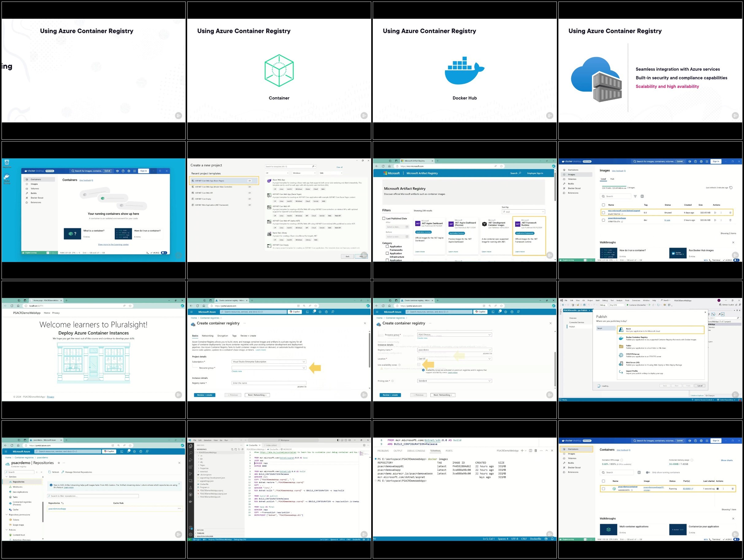This screenshot has height=560, width=744.
Task: Refresh the psacrdemo Repositories list
Action: 53,472
